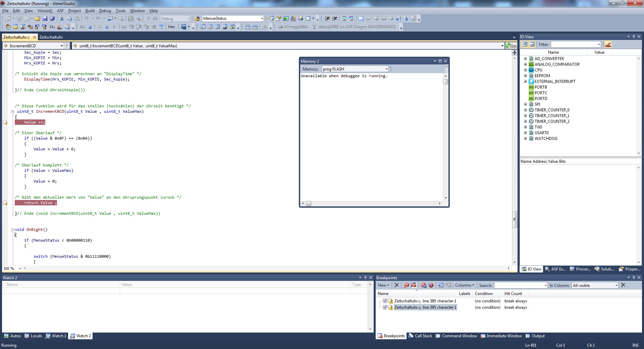Click Enable or disable all breakpoints icon
Image resolution: width=644 pixels, height=349 pixels.
[414, 285]
